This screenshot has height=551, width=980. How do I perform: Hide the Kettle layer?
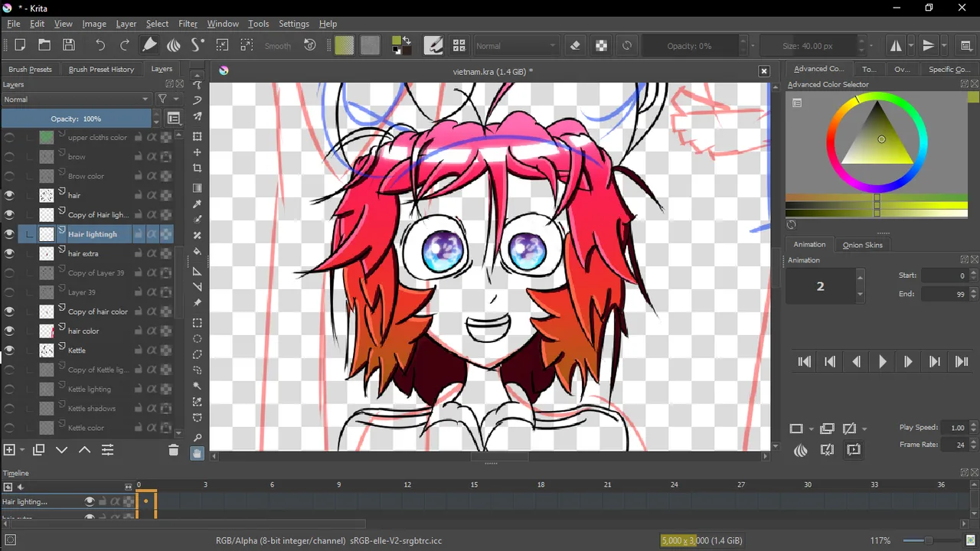click(9, 350)
